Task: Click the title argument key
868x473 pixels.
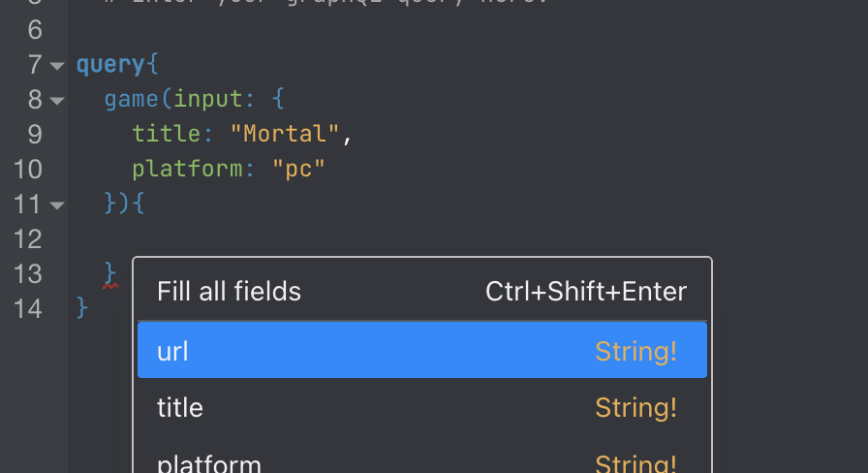Action: [166, 134]
